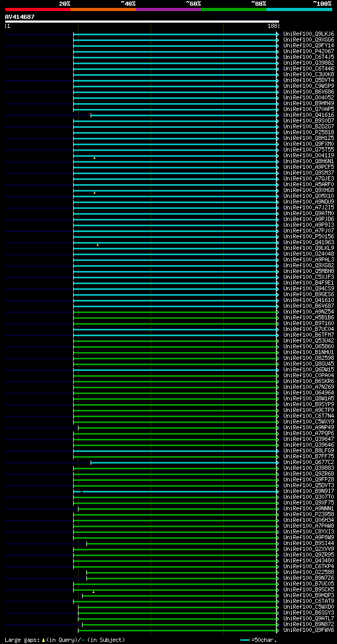Viewport: 337px width, 644px height.
Task: Click the green alignment bar for B9SI44
Action: [x=181, y=544]
